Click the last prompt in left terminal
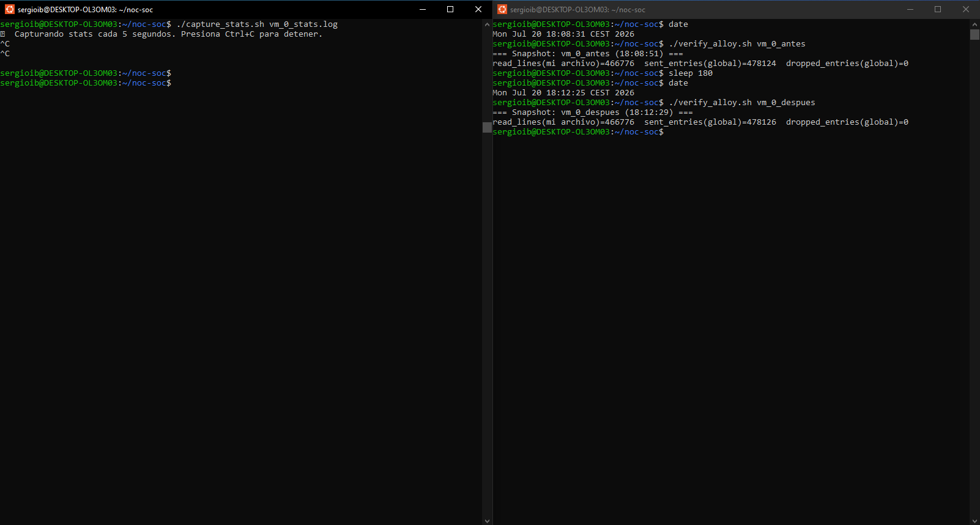This screenshot has width=980, height=525. (86, 83)
